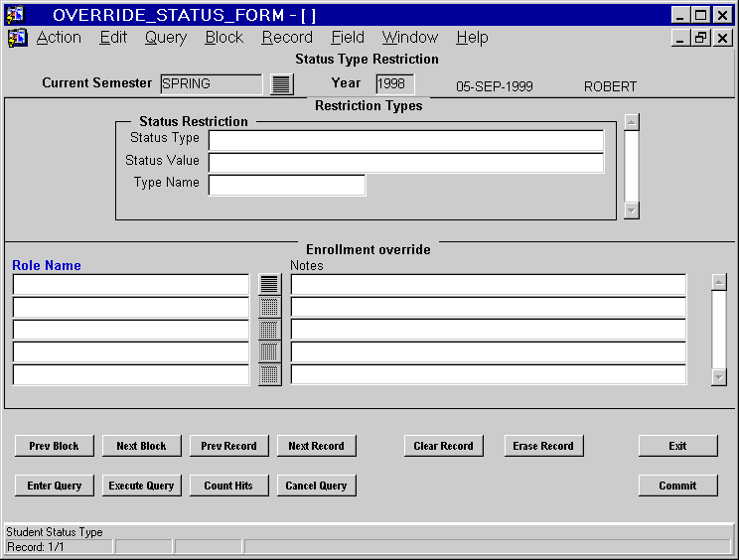Image resolution: width=739 pixels, height=560 pixels.
Task: Focus the fourth Role Name field
Action: [131, 351]
